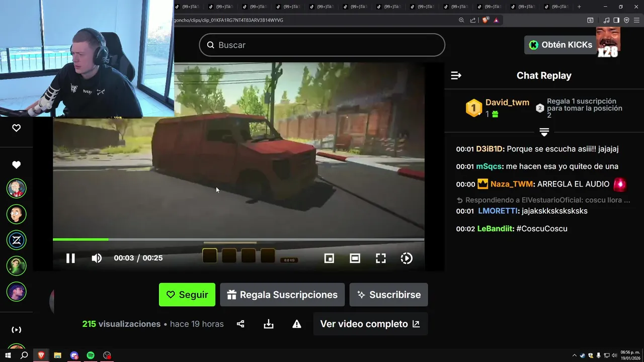Open LeBandiit username in chat
This screenshot has width=644, height=362.
coord(495,229)
